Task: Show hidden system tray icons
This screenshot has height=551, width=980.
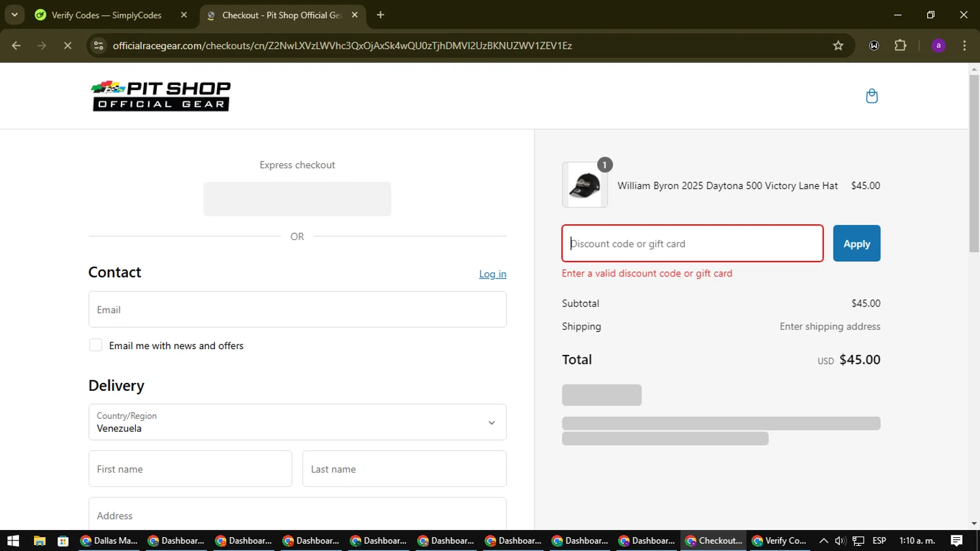Action: pyautogui.click(x=823, y=541)
